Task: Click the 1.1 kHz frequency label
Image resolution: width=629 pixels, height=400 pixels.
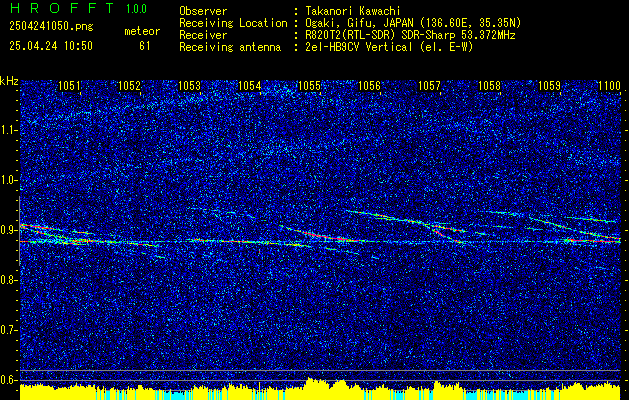Action: coord(9,130)
